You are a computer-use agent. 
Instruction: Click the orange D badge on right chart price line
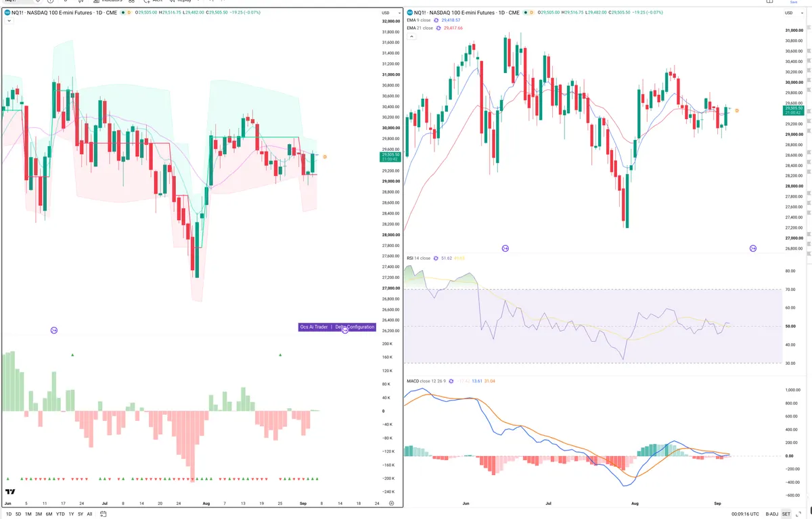737,110
